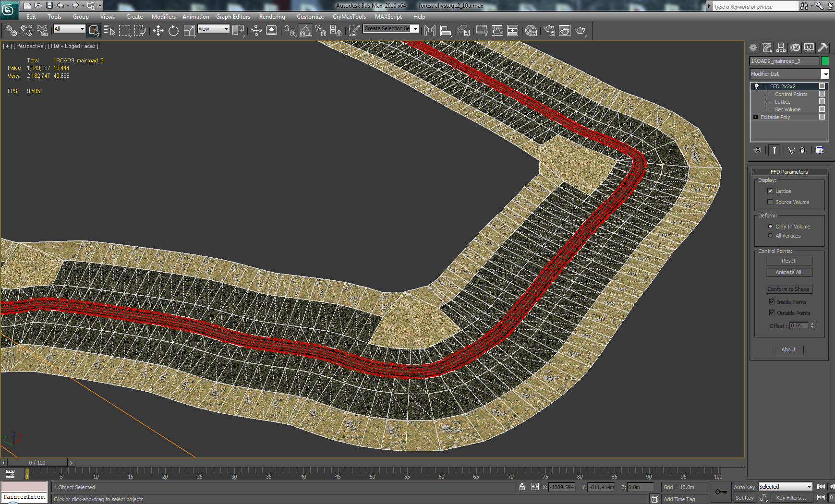Select the Move tool in the toolbar

pyautogui.click(x=158, y=31)
